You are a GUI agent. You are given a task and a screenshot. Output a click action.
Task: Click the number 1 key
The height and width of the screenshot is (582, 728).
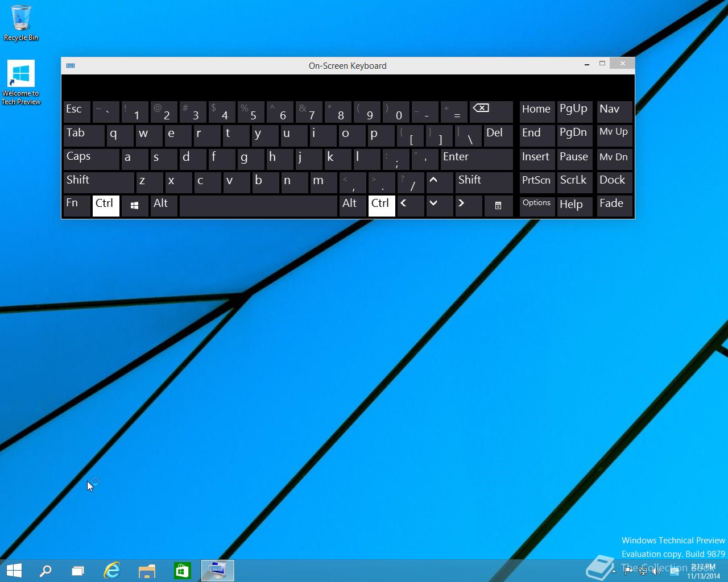click(x=135, y=112)
